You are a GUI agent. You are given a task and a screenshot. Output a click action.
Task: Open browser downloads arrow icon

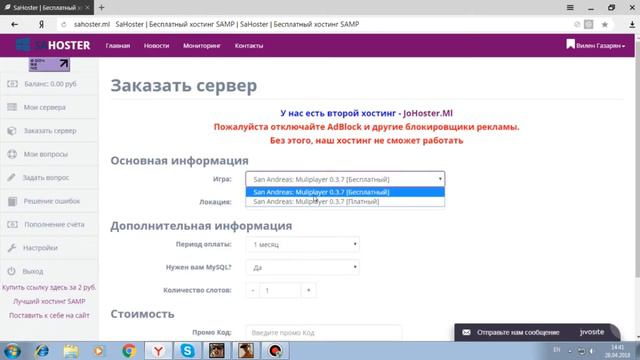pos(632,24)
